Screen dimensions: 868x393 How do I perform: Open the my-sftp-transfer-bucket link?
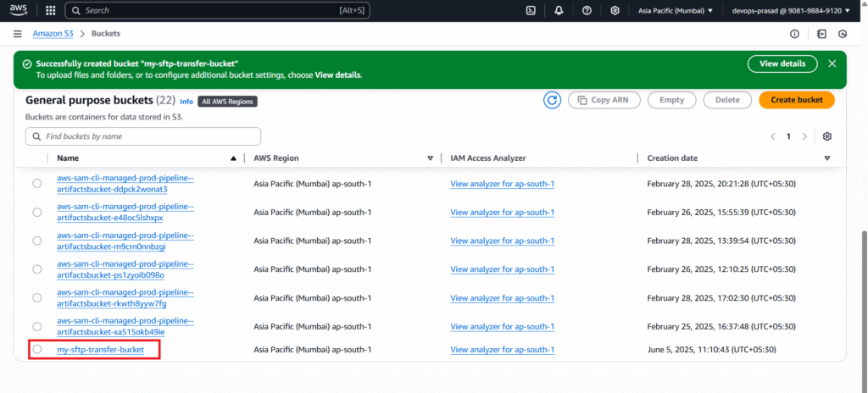pyautogui.click(x=100, y=350)
